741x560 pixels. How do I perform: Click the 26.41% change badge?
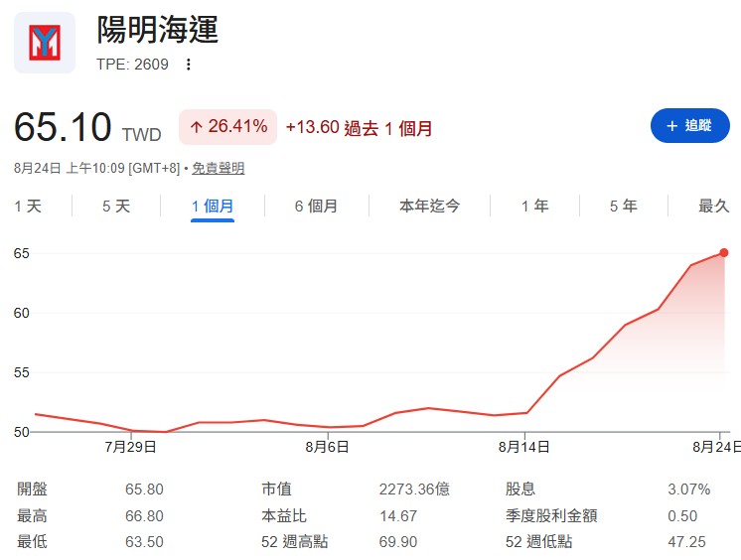coord(227,127)
